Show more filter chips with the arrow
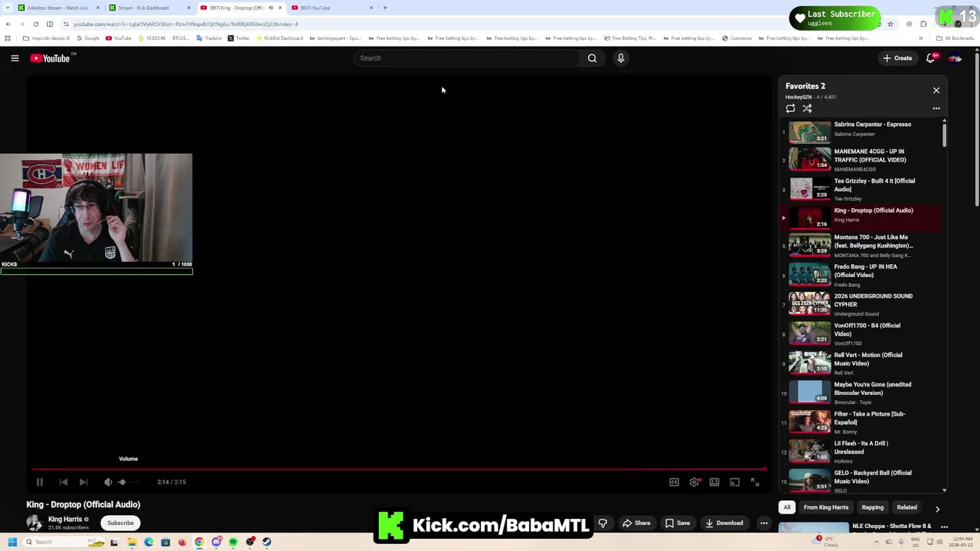Image resolution: width=980 pixels, height=551 pixels. 937,508
